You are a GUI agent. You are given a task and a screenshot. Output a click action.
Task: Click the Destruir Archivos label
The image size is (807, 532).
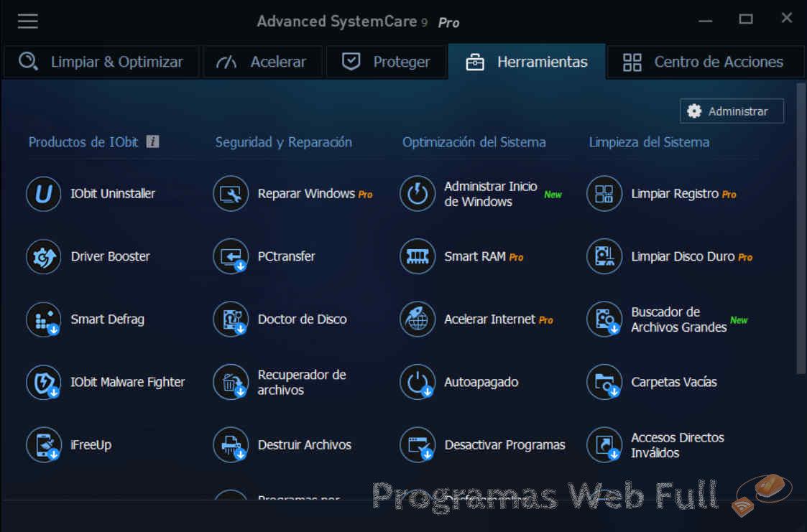(x=304, y=444)
